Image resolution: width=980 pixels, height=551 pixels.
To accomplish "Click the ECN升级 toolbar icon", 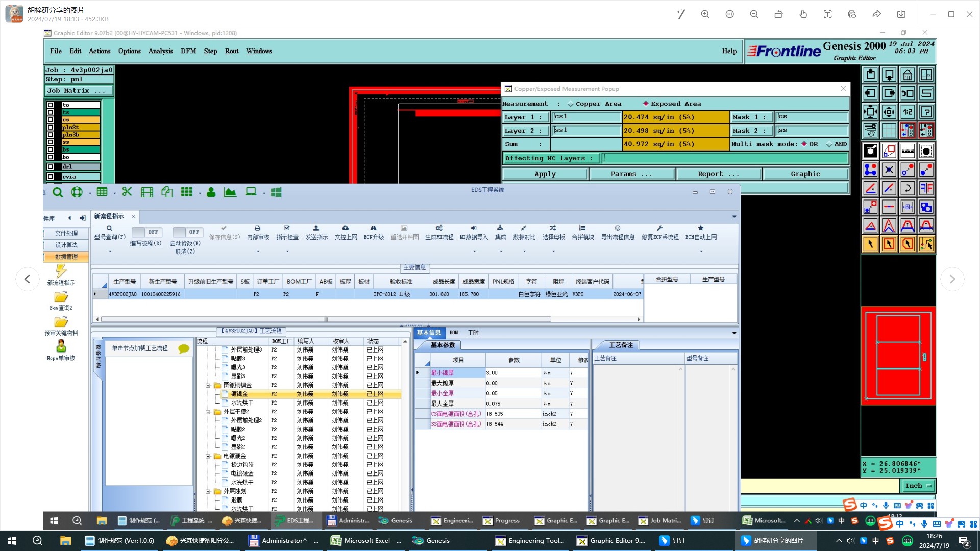I will (x=373, y=228).
